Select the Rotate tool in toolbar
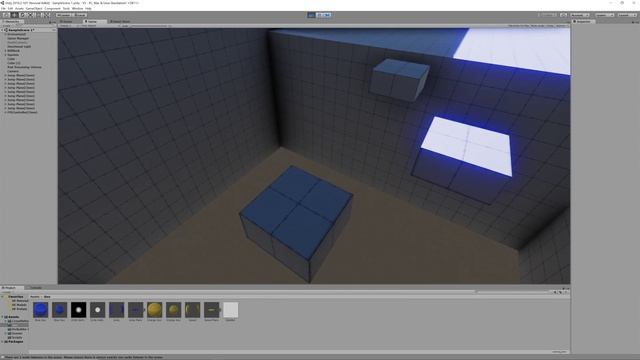The width and height of the screenshot is (640, 360). click(x=22, y=15)
